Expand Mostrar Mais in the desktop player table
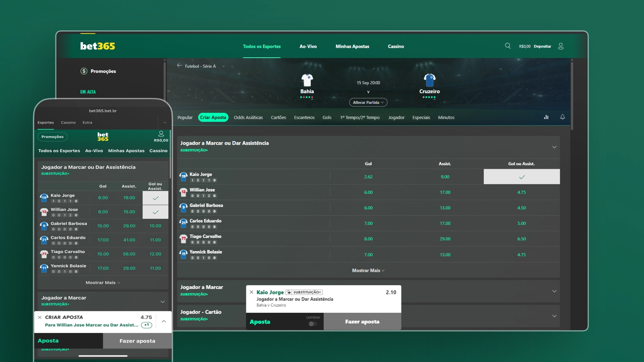 (368, 270)
